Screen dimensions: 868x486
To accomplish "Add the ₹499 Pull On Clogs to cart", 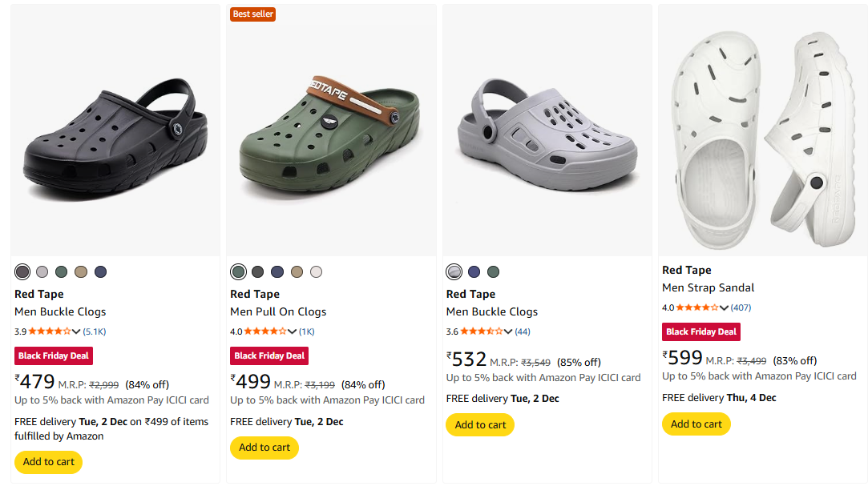I will pyautogui.click(x=264, y=448).
